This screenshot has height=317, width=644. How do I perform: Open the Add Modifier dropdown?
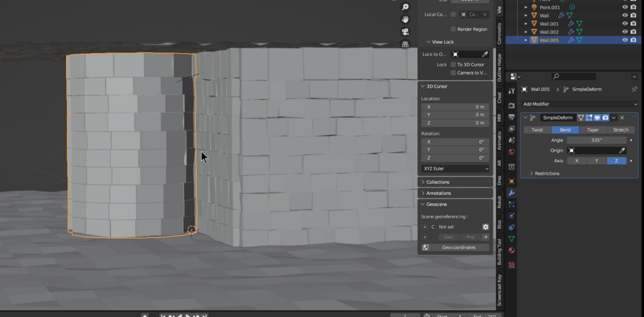(x=580, y=104)
